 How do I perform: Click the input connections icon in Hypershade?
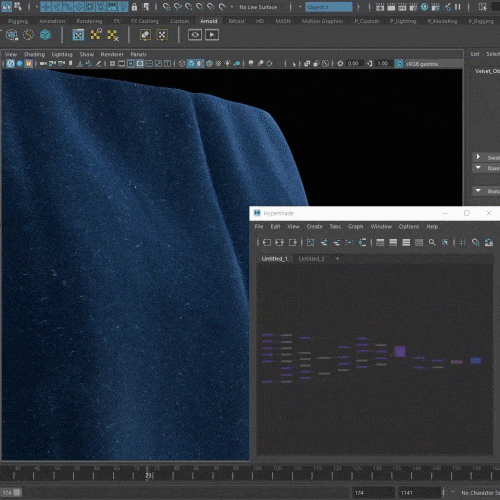[x=267, y=242]
